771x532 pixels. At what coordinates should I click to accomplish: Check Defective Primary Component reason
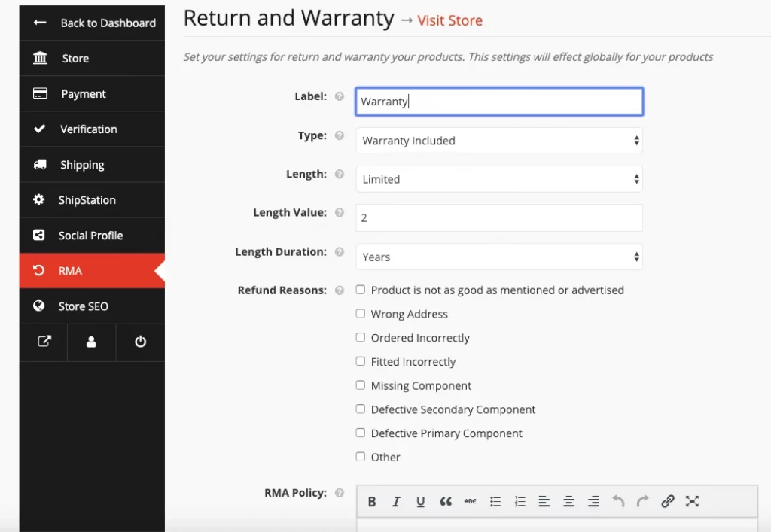click(x=361, y=433)
